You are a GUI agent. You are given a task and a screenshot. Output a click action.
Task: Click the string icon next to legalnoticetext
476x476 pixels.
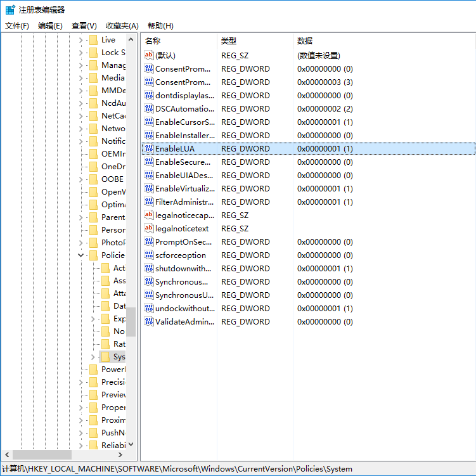tap(149, 229)
